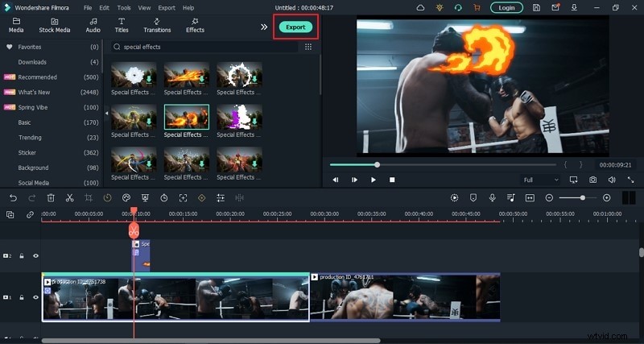Click the green Export button

click(x=295, y=27)
